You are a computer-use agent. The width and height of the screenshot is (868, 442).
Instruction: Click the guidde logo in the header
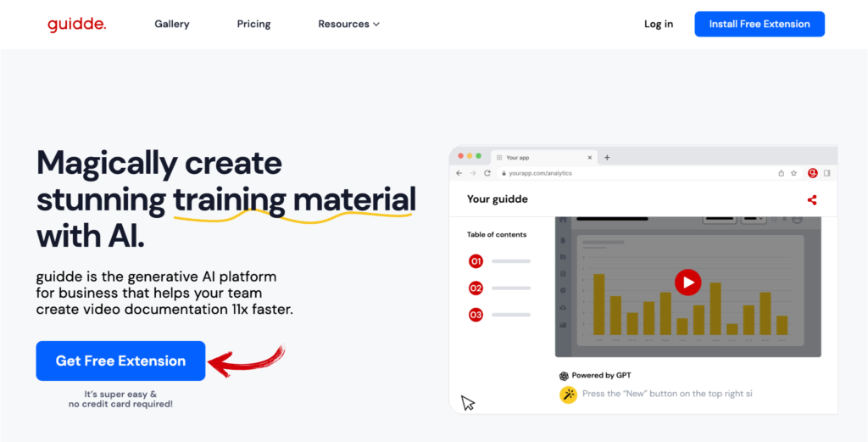point(76,25)
